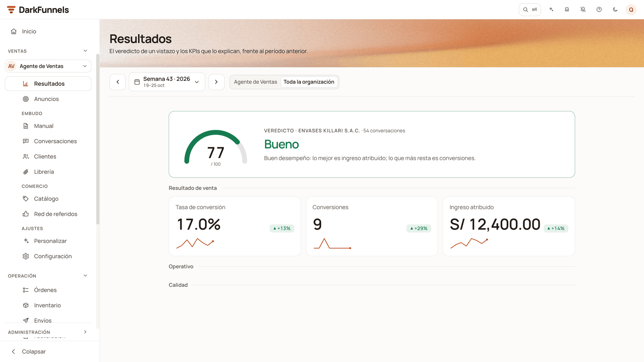
Task: Open Anuncios target icon
Action: (26, 99)
